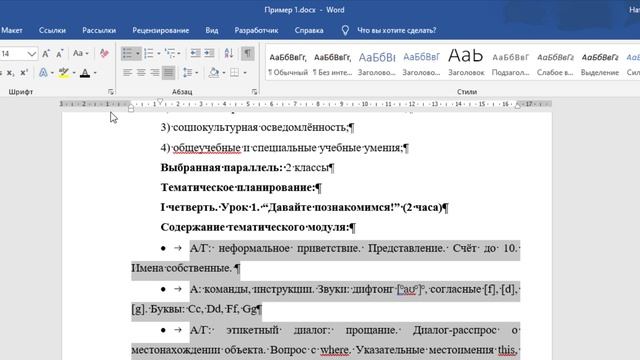
Task: Align text to the right
Action: (155, 73)
